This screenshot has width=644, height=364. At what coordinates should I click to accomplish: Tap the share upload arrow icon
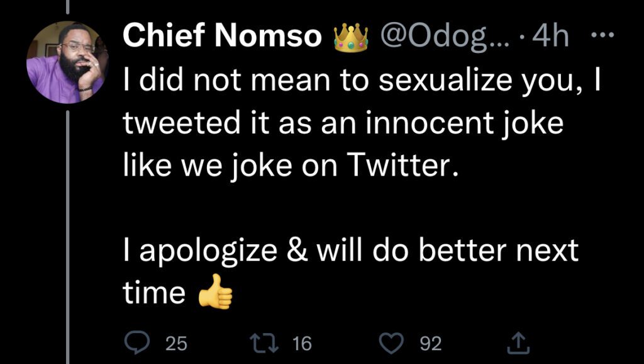point(516,343)
